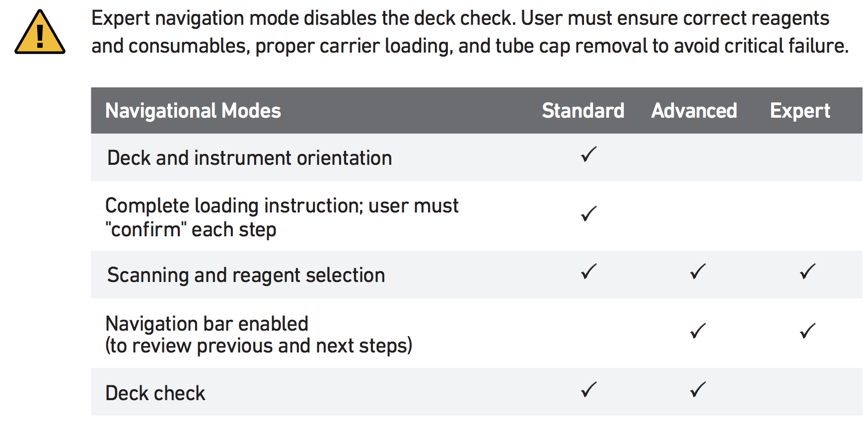The height and width of the screenshot is (421, 868).
Task: Click Standard checkmark for Deck and instrument orientation
Action: 588,154
